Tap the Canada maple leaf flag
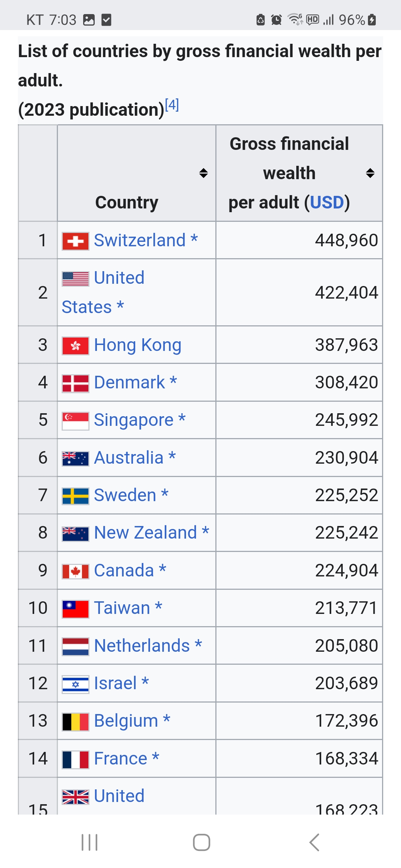 [x=75, y=571]
